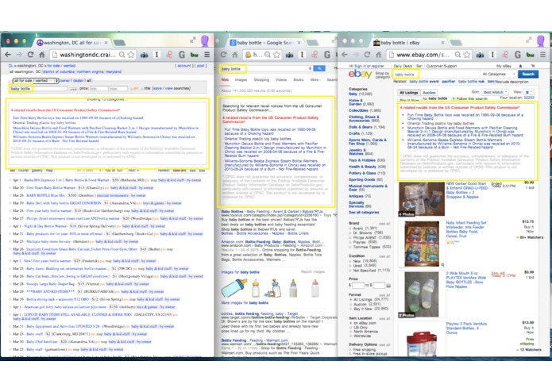Tick Craigslist 'pic' filter checkbox

tap(132, 89)
